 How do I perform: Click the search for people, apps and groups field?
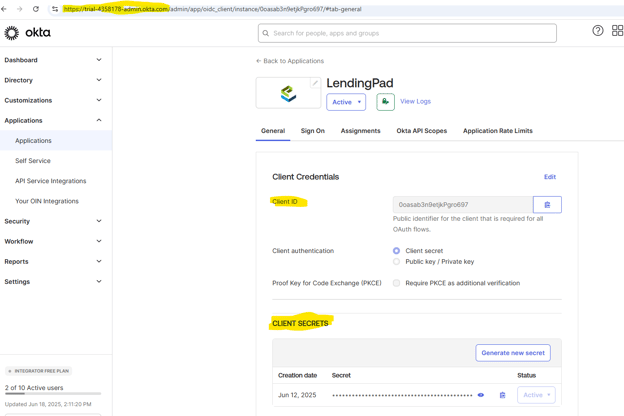(407, 33)
